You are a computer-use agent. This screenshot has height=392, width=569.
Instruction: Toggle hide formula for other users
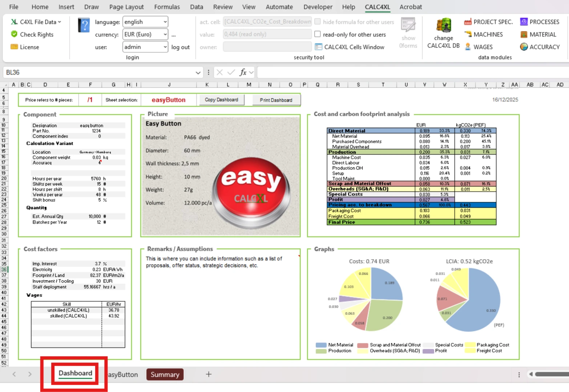click(x=318, y=22)
